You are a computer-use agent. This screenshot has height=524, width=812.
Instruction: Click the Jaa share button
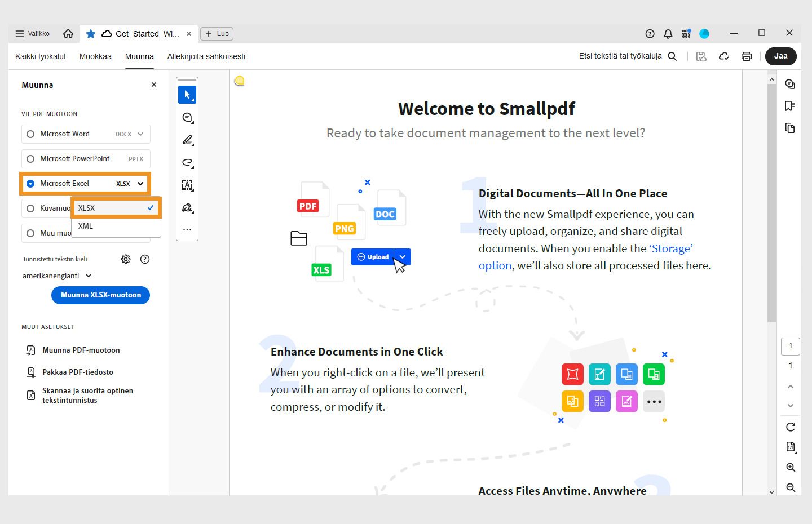click(781, 56)
